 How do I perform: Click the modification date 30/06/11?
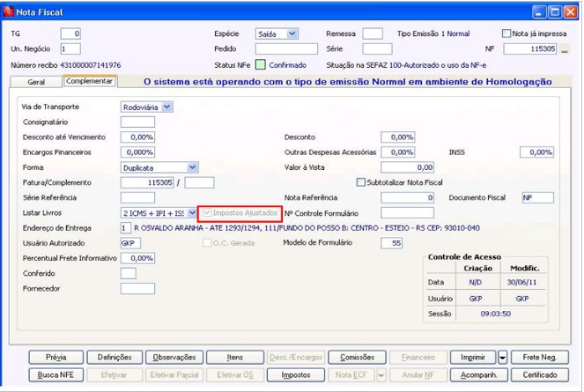pyautogui.click(x=521, y=282)
